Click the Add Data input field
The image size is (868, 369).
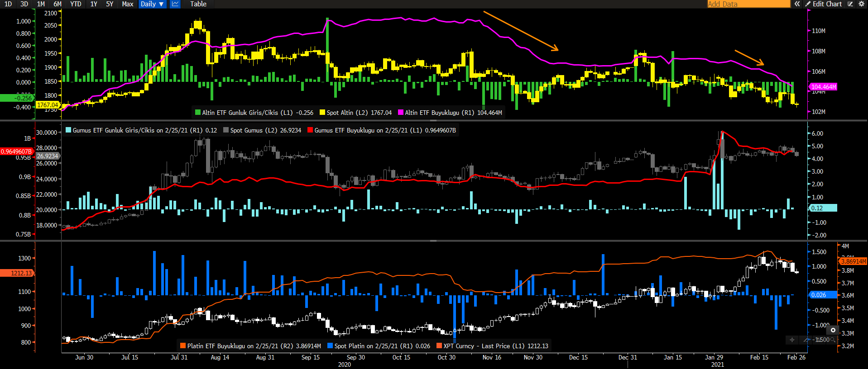click(748, 4)
